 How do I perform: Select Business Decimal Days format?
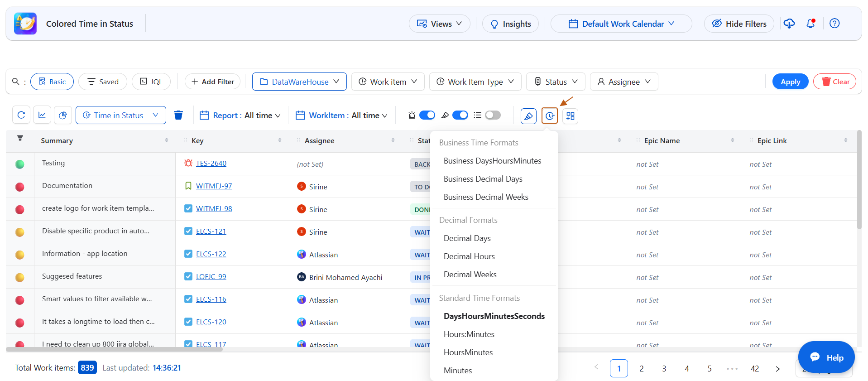pos(483,179)
